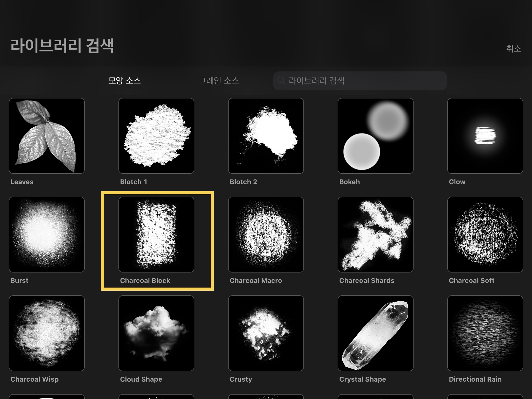Click the "Blotch 2" label text
The height and width of the screenshot is (399, 532).
243,182
